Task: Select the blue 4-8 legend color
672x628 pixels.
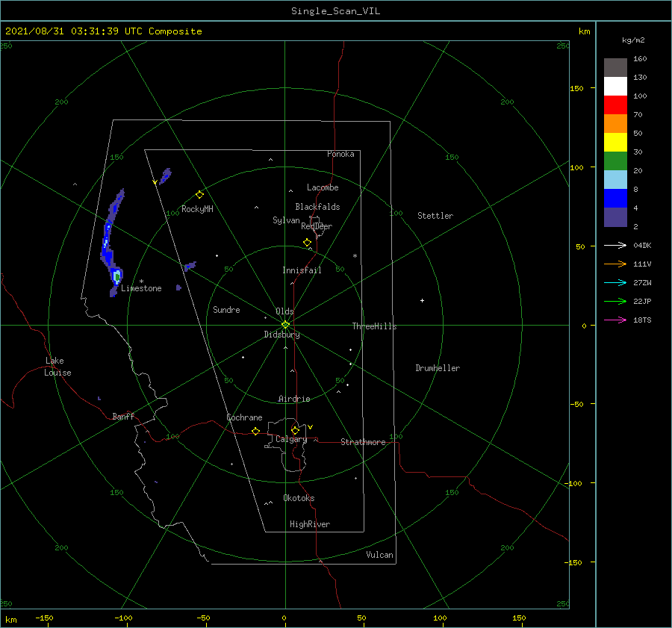Action: click(x=615, y=199)
